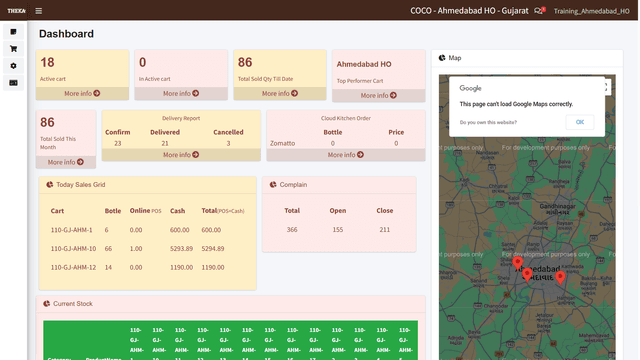This screenshot has width=640, height=360.
Task: Click the Ahmedabad HO top performer text
Action: (x=364, y=64)
